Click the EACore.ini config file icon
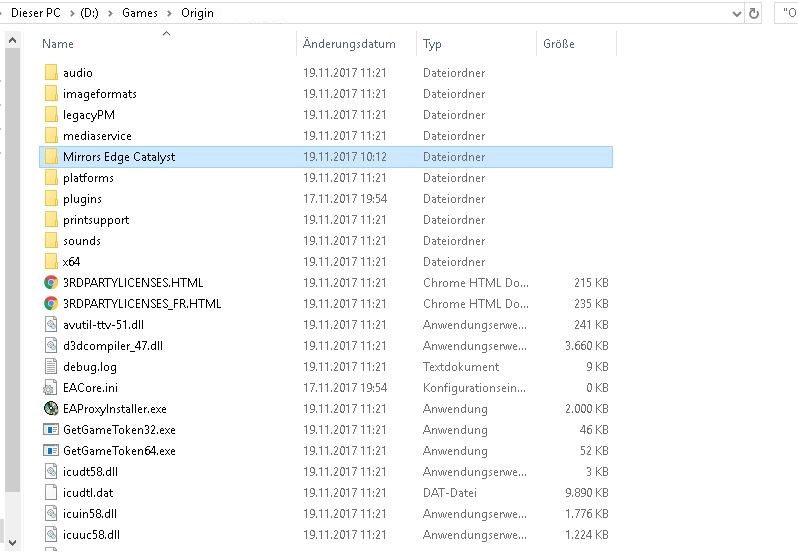The height and width of the screenshot is (555, 798). click(50, 388)
